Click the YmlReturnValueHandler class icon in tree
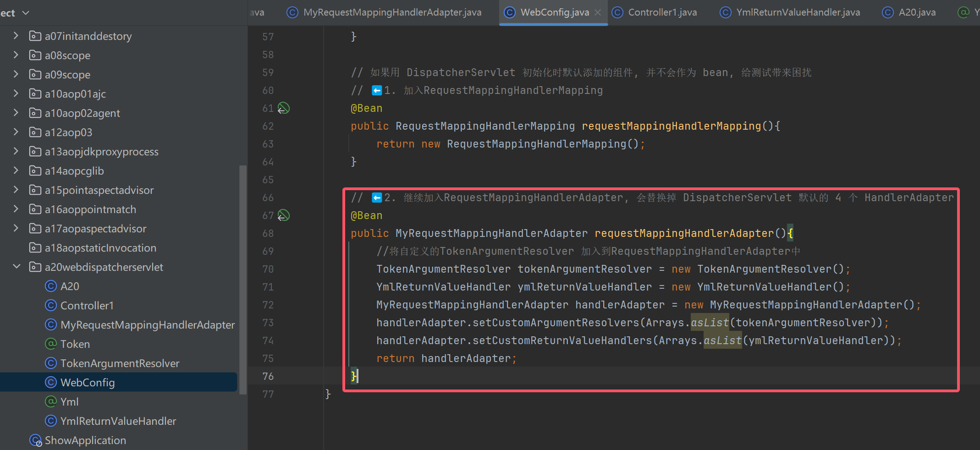Screen dimensions: 980x450 pyautogui.click(x=51, y=421)
